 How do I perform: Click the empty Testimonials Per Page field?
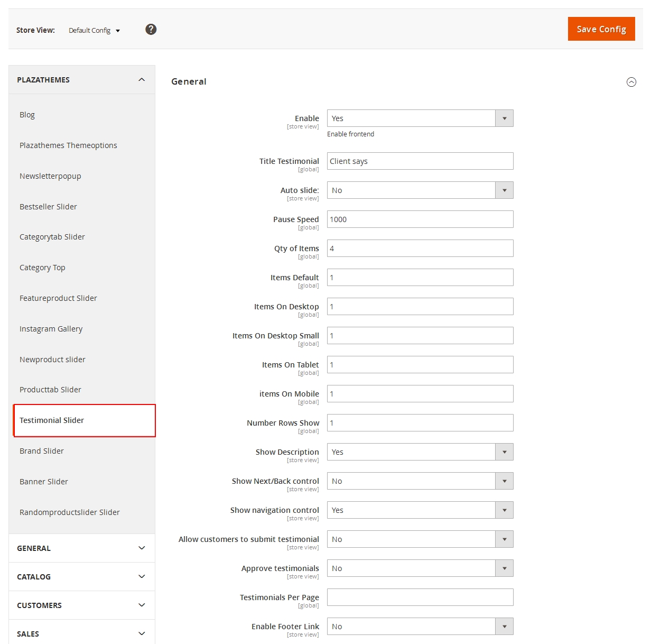pos(420,597)
